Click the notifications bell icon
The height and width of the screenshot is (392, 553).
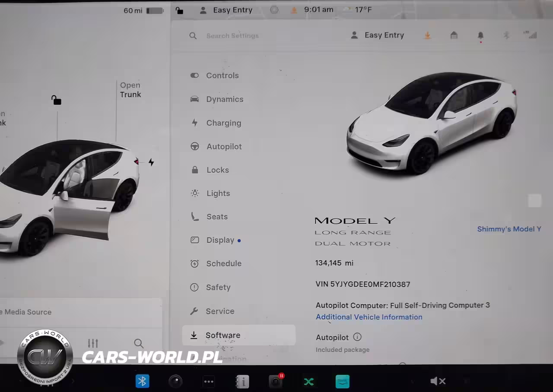480,36
